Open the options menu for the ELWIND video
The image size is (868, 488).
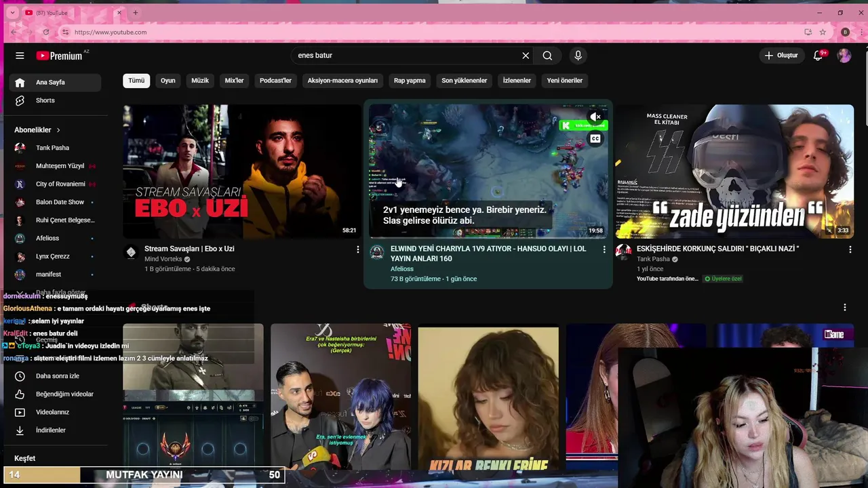point(604,249)
